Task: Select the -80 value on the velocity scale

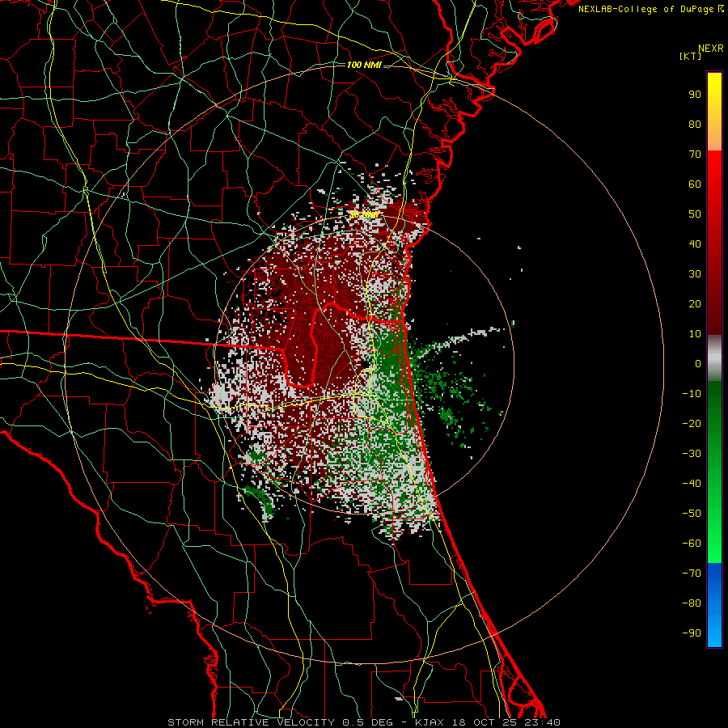Action: coord(692,603)
